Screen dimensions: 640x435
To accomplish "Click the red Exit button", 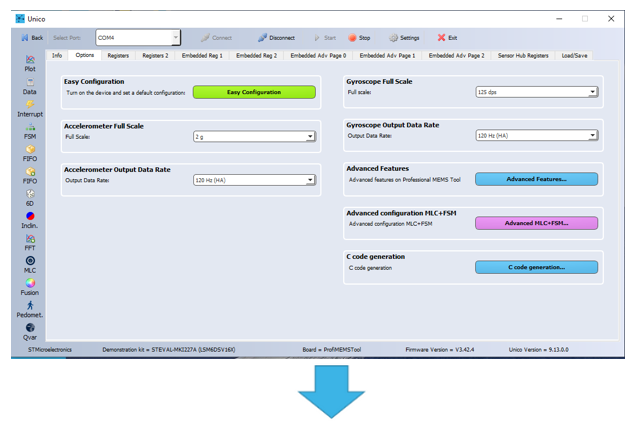I will pos(447,38).
